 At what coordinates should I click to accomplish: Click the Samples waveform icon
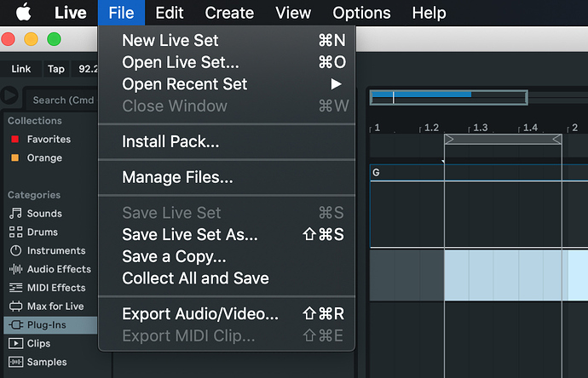(x=15, y=362)
